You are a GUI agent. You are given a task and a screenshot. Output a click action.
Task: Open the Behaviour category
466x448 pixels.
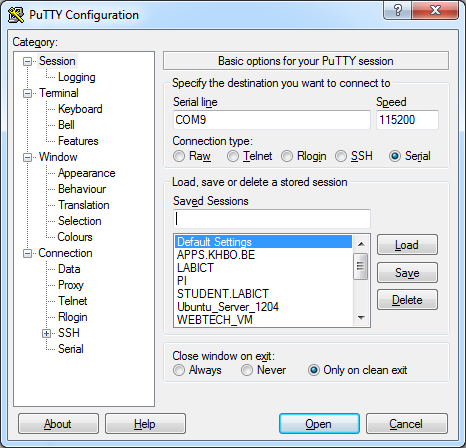tap(82, 189)
